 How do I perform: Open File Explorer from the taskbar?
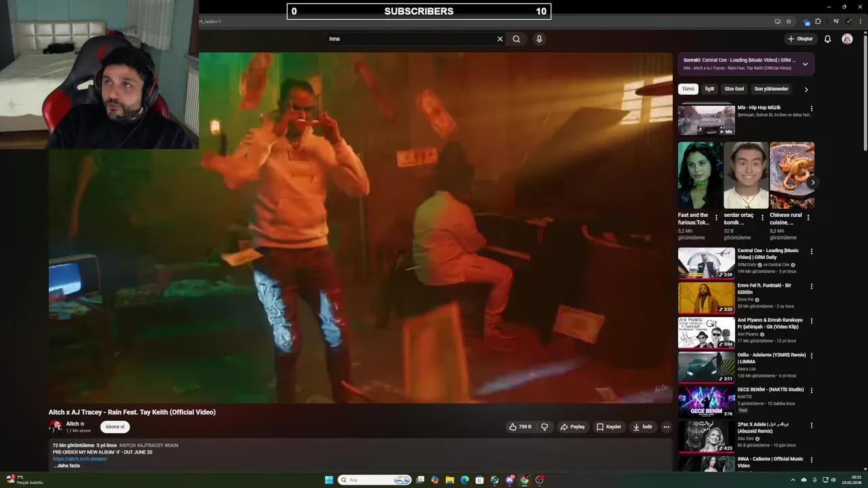coord(450,480)
